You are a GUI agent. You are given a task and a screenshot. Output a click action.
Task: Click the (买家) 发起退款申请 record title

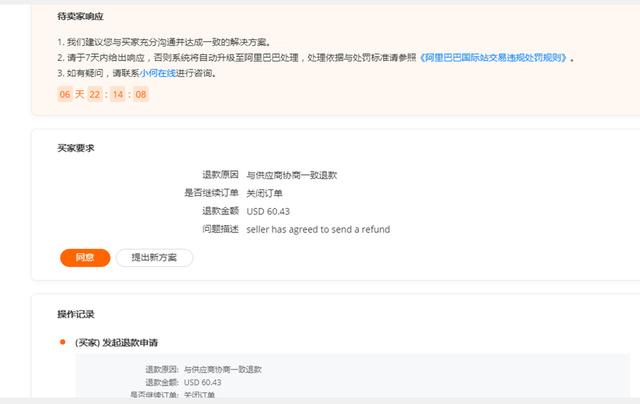pyautogui.click(x=116, y=343)
